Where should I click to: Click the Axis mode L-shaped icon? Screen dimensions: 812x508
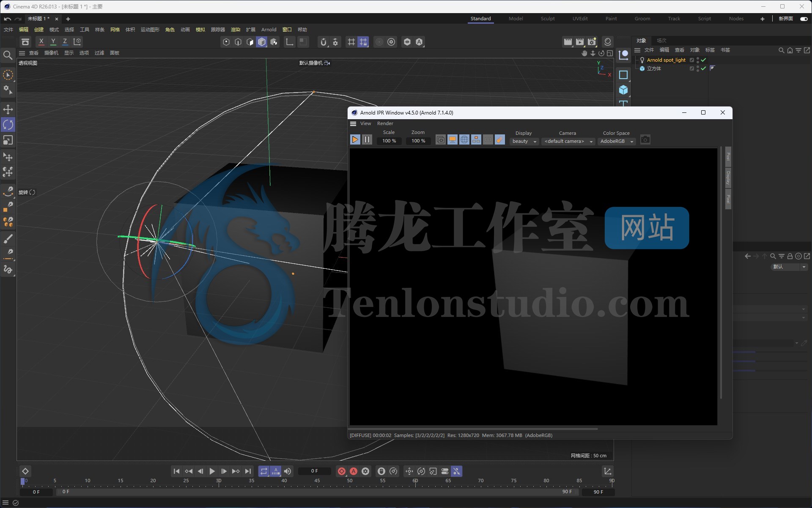click(289, 42)
